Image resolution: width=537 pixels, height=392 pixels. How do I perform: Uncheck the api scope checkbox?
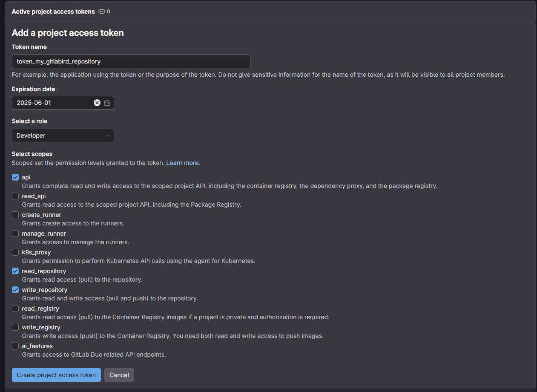click(x=15, y=177)
